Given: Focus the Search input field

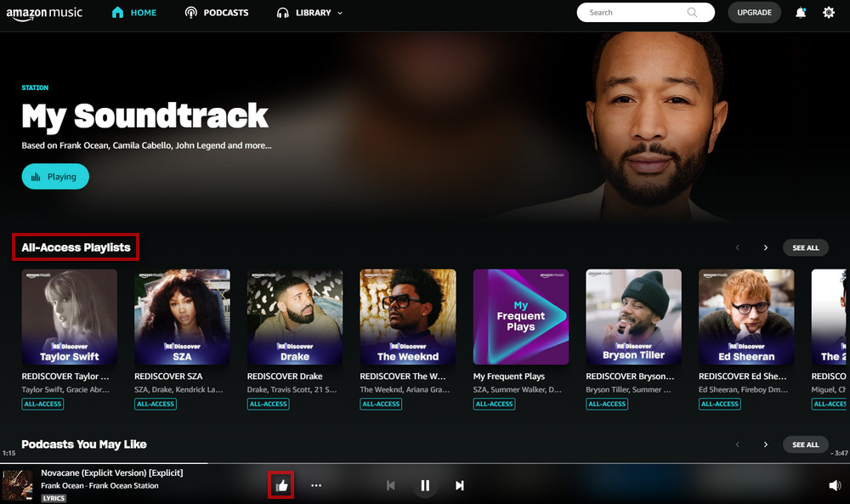Looking at the screenshot, I should (645, 13).
